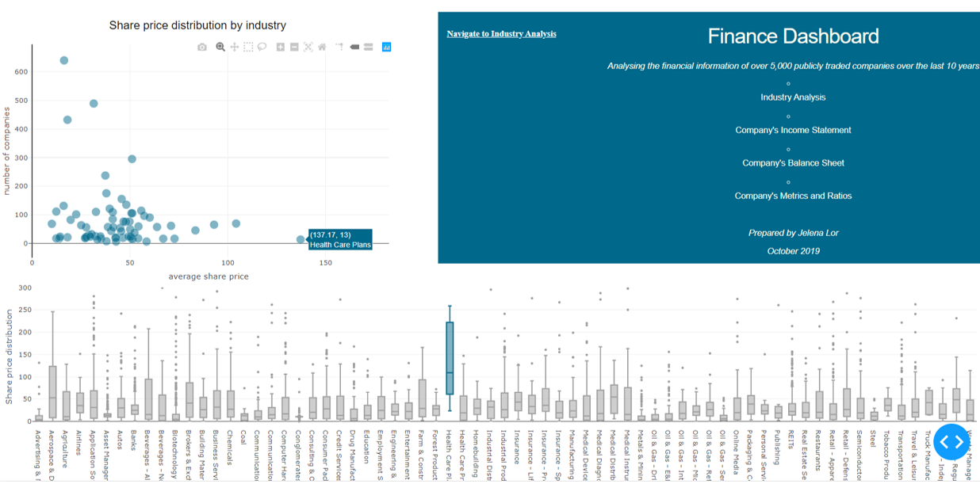Click the 150 x-axis tick on scatter
980x484 pixels.
[326, 262]
